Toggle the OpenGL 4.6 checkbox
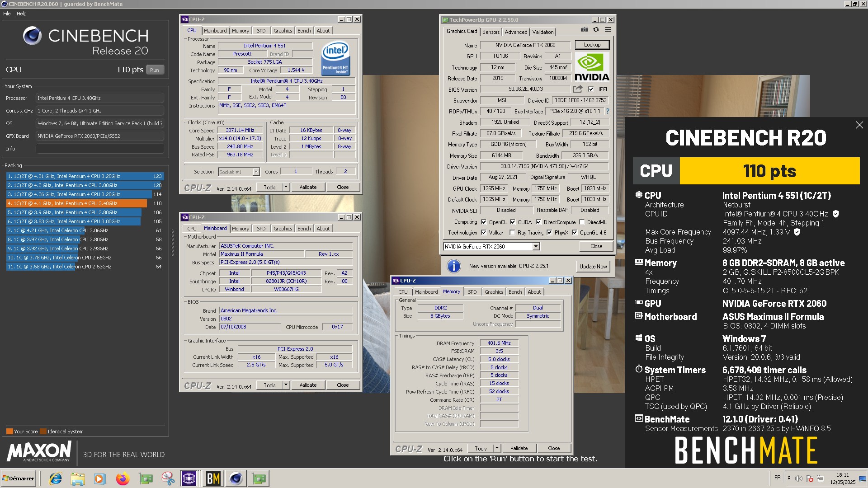868x488 pixels. pos(575,233)
